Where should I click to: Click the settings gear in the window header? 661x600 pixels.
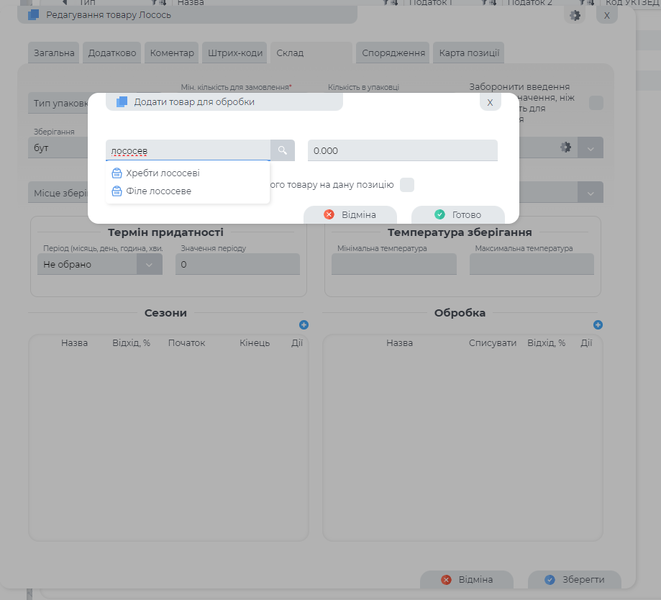coord(574,15)
